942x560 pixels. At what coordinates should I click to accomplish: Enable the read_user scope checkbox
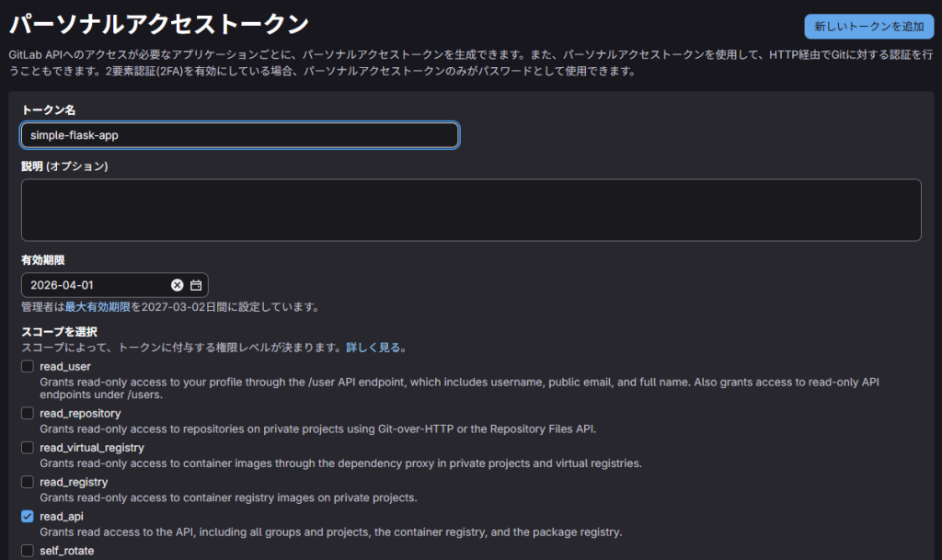[28, 367]
